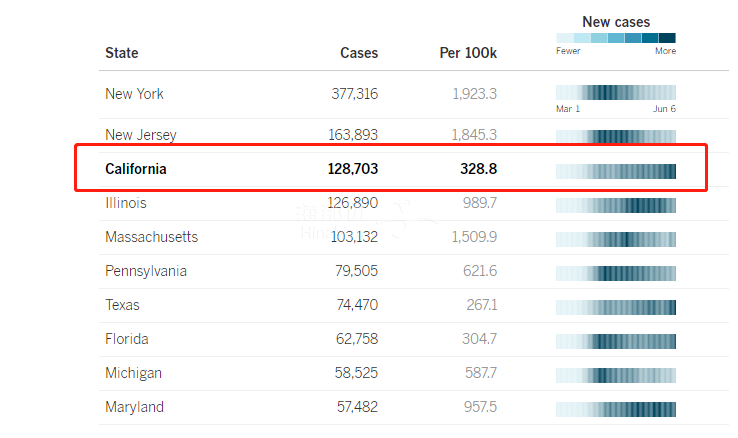
Task: Click California's new cases heat strip
Action: coord(616,171)
